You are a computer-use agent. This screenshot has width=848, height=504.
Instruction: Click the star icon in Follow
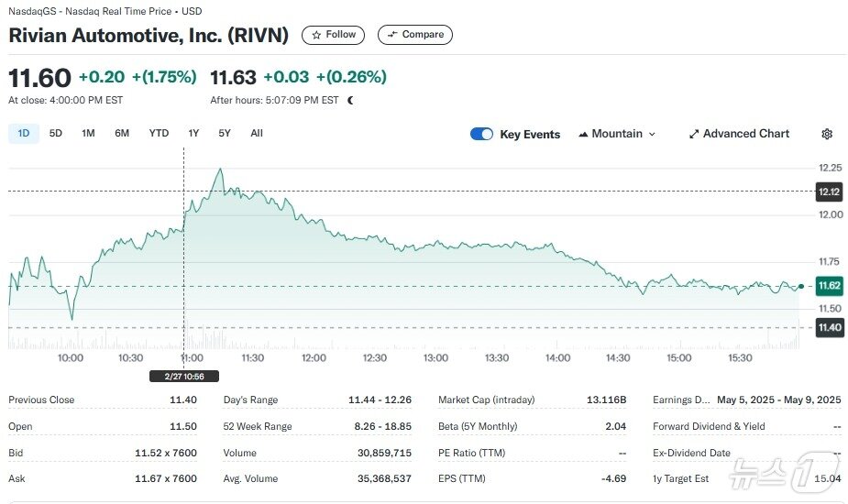point(316,35)
